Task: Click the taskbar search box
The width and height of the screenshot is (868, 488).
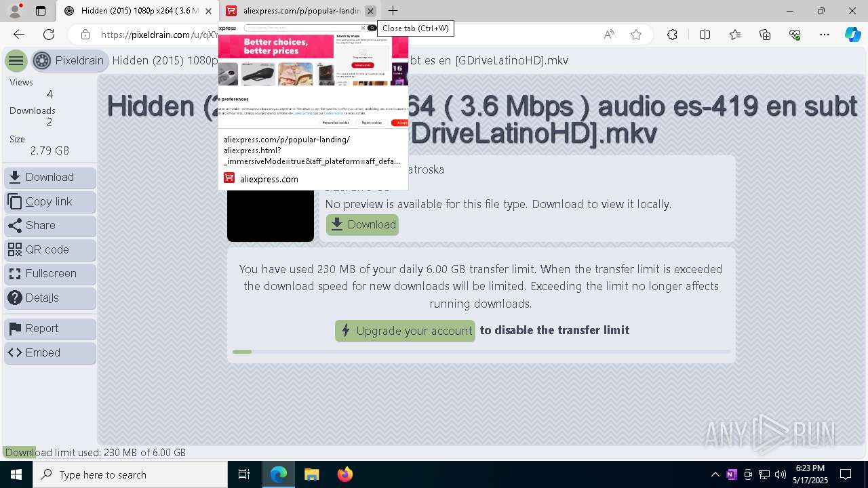Action: tap(130, 474)
